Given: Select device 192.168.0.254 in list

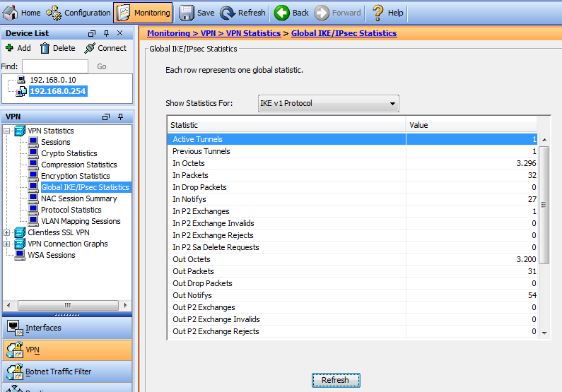Looking at the screenshot, I should click(58, 91).
